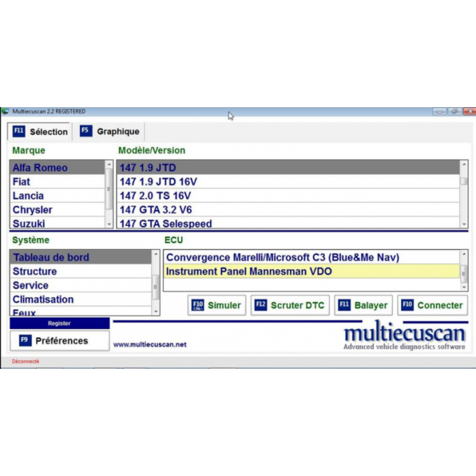
Task: Click the F11 icon on Sélection tab
Action: (x=18, y=131)
